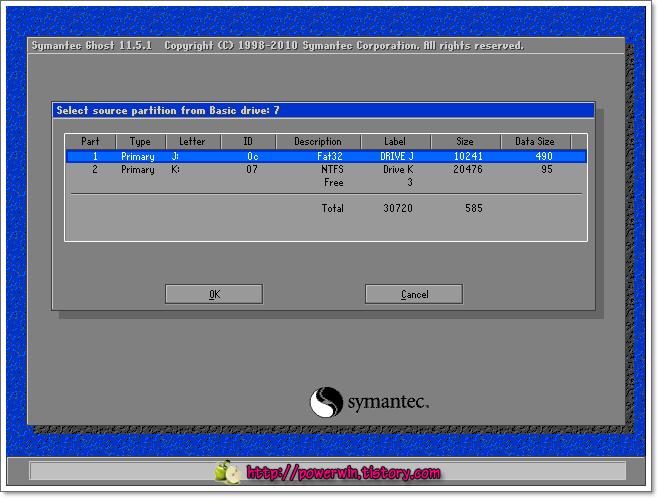
Task: Click the drive letter J: cell
Action: coord(175,156)
